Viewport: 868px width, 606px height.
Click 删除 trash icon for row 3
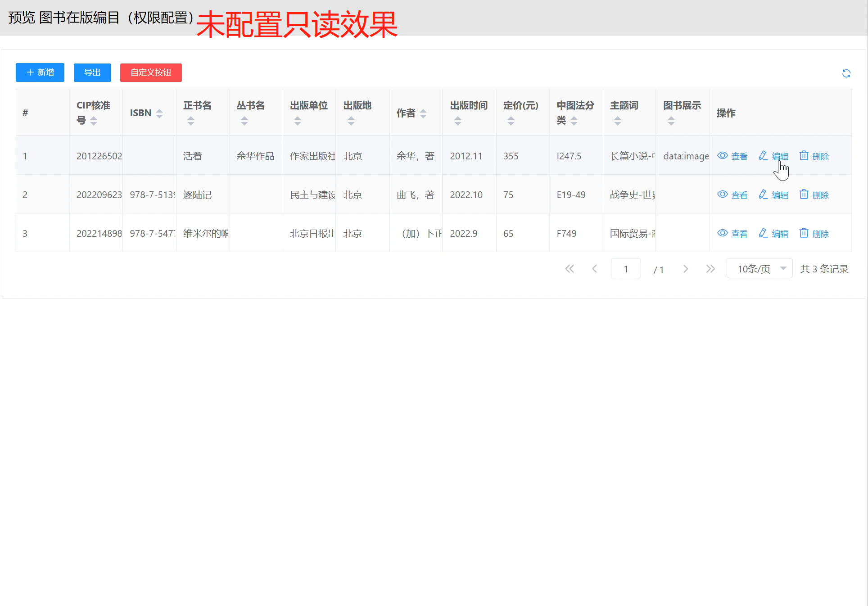click(804, 233)
